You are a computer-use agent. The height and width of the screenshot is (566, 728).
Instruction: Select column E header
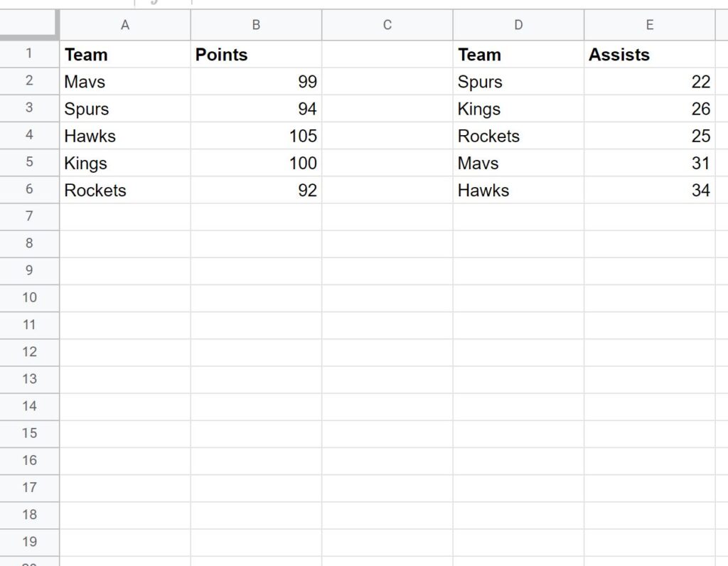(649, 24)
